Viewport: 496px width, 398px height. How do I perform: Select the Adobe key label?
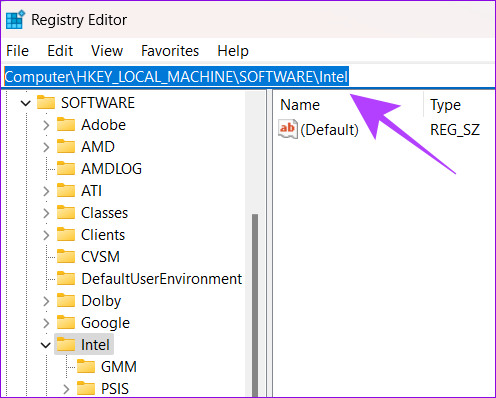coord(103,125)
